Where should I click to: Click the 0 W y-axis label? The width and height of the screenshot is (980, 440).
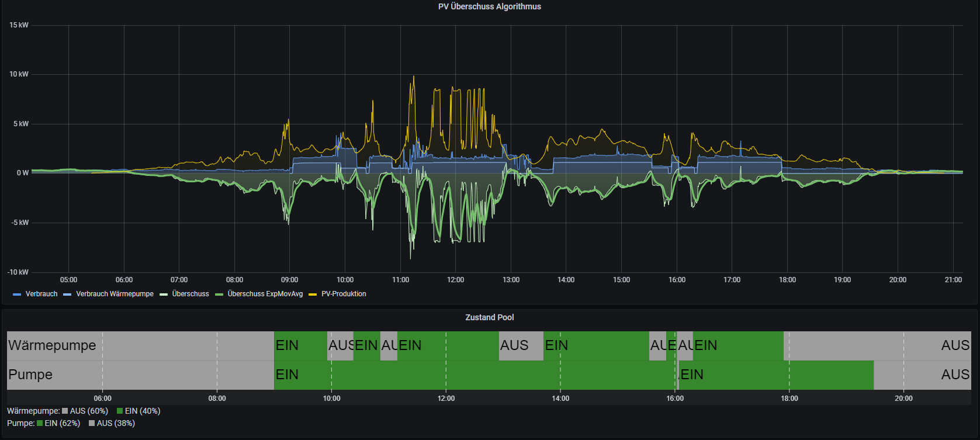22,173
